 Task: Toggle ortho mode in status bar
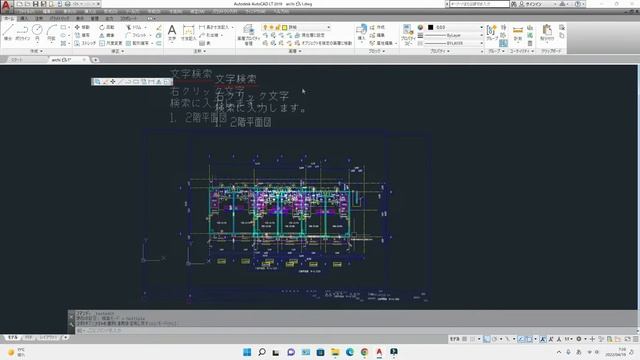pyautogui.click(x=487, y=339)
